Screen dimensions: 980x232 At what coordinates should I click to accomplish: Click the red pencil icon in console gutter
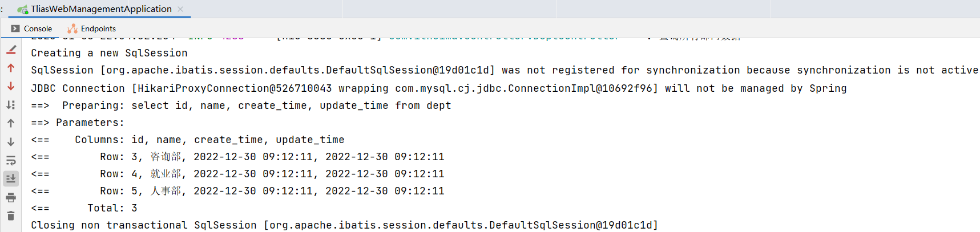(x=11, y=50)
